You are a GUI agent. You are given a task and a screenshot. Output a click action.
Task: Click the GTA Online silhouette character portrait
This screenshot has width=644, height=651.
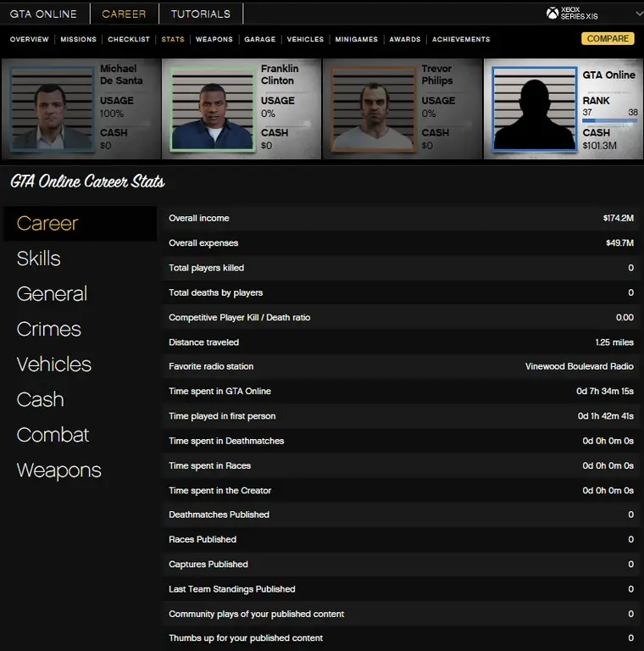(534, 109)
